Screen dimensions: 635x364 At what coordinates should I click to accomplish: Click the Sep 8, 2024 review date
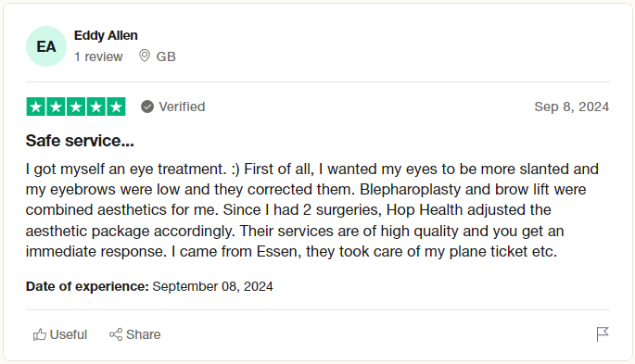click(x=571, y=107)
